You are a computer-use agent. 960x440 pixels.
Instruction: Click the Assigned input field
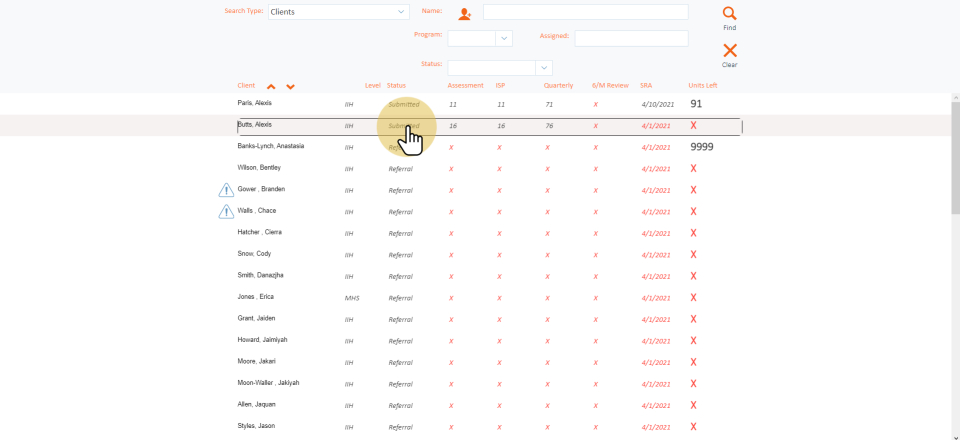tap(631, 38)
